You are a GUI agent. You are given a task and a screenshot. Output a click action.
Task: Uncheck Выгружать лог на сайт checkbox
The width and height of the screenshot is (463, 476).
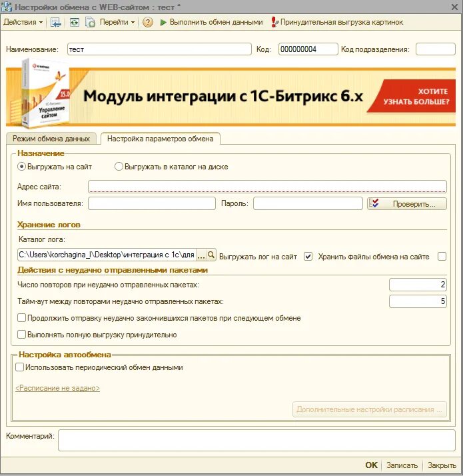tap(308, 257)
